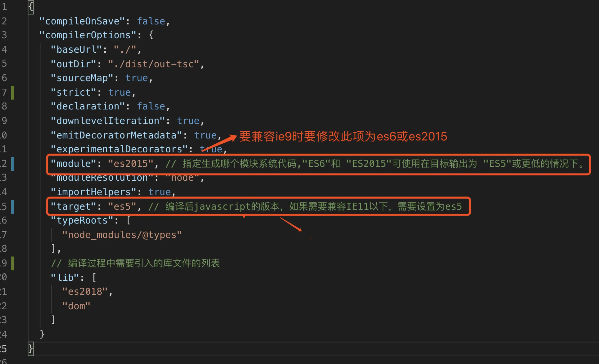Click the "downlevelIteration" true value

[188, 121]
